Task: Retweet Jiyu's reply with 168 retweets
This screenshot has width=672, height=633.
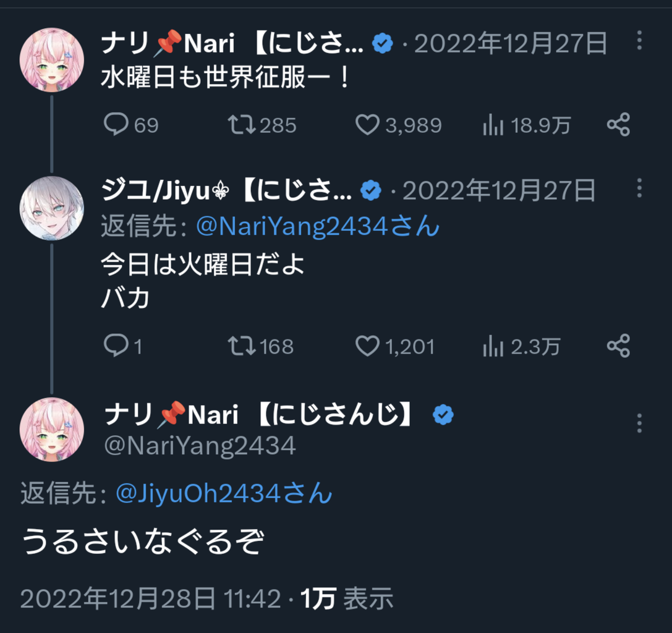Action: click(x=260, y=346)
